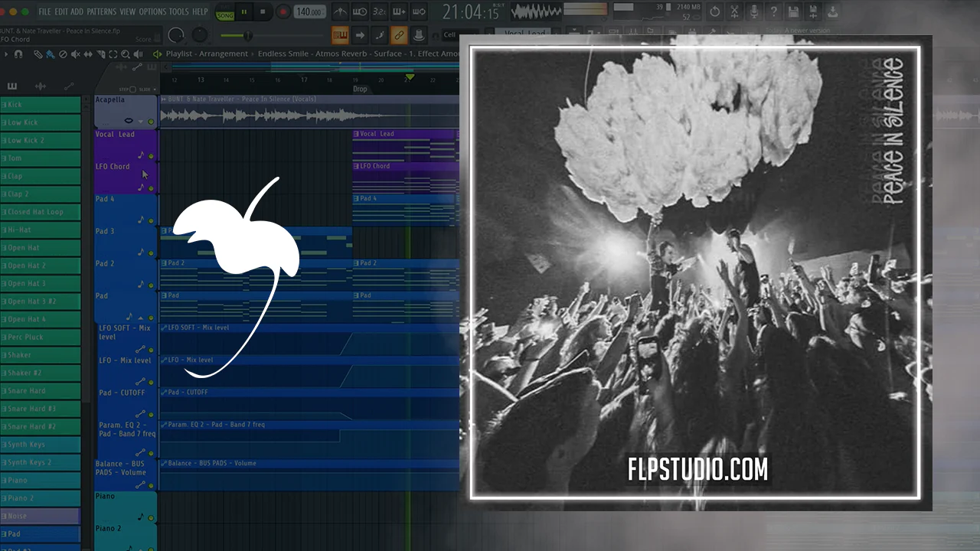Viewport: 980px width, 551px height.
Task: Open the TOOLS menu
Action: [178, 11]
